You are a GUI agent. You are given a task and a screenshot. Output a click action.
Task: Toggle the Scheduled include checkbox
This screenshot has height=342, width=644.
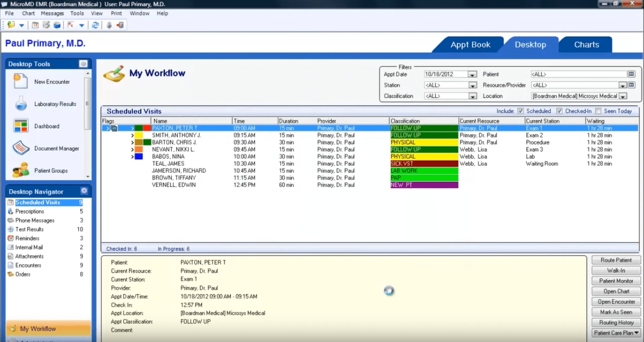coord(520,111)
